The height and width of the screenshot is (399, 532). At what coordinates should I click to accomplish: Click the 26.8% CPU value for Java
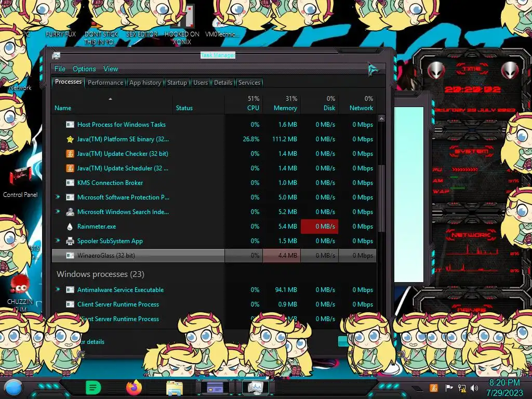click(x=251, y=139)
